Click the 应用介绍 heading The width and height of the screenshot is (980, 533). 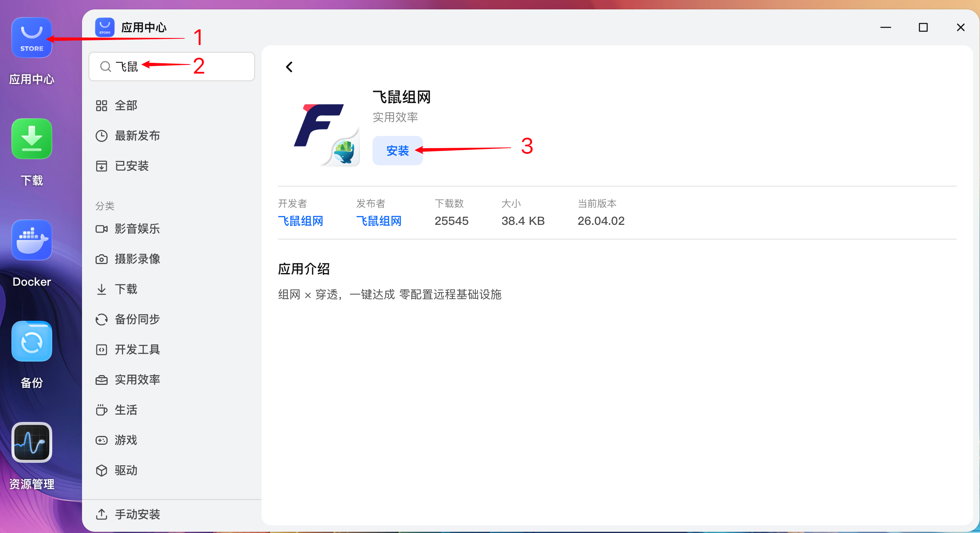[x=304, y=269]
